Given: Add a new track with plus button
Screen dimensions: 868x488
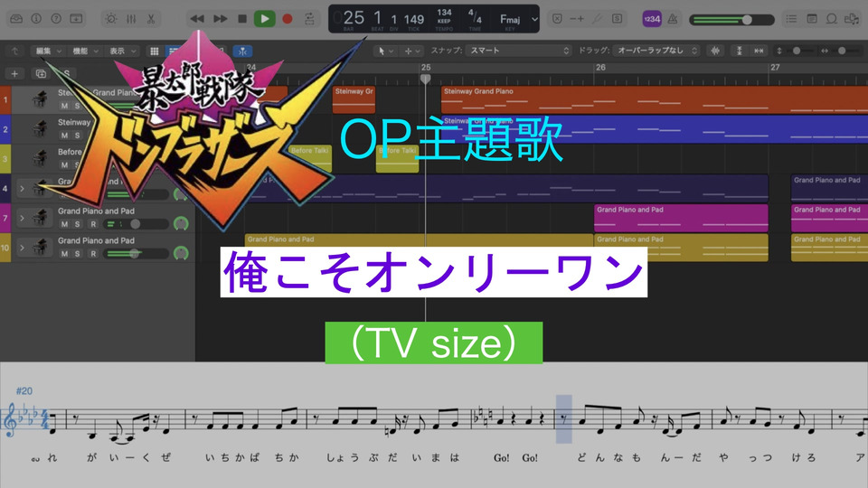Looking at the screenshot, I should tap(14, 73).
